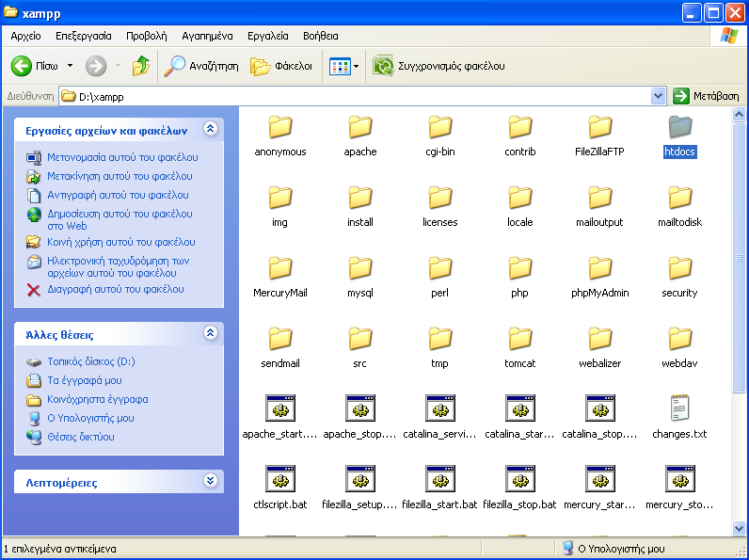Click the licenses folder name
The width and height of the screenshot is (749, 560).
(x=440, y=222)
